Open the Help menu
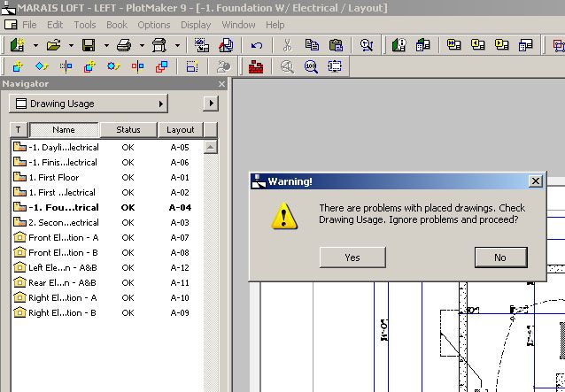 pyautogui.click(x=275, y=25)
